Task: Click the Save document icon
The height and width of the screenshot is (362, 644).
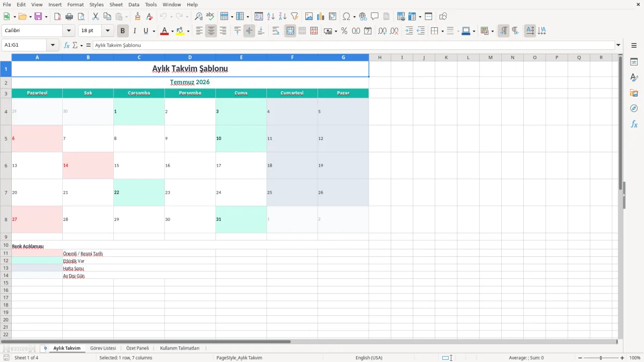Action: tap(38, 17)
